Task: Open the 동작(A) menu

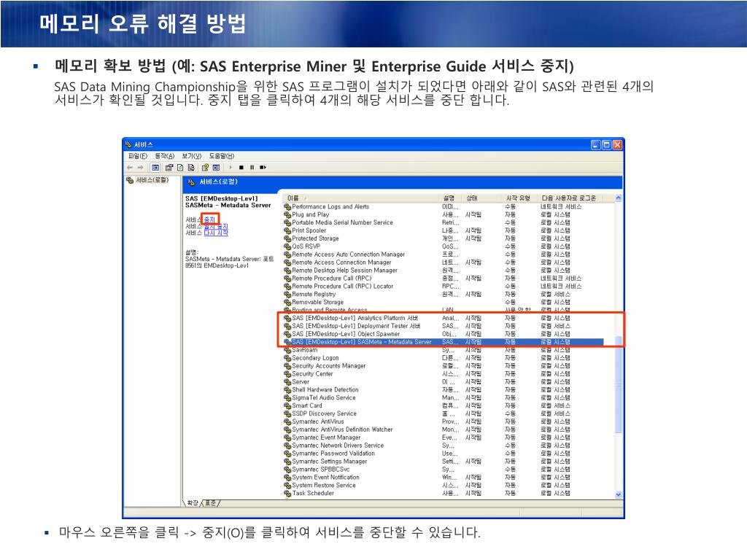Action: (x=165, y=156)
